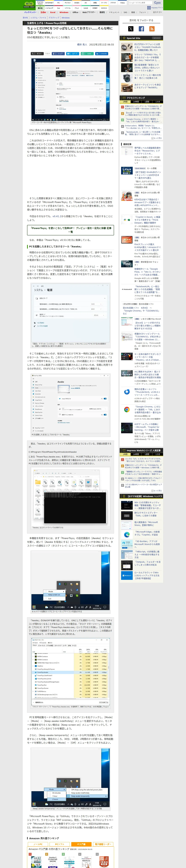Select the IT入門書 tab in Amazon ranking
The height and width of the screenshot is (868, 186).
tap(81, 844)
